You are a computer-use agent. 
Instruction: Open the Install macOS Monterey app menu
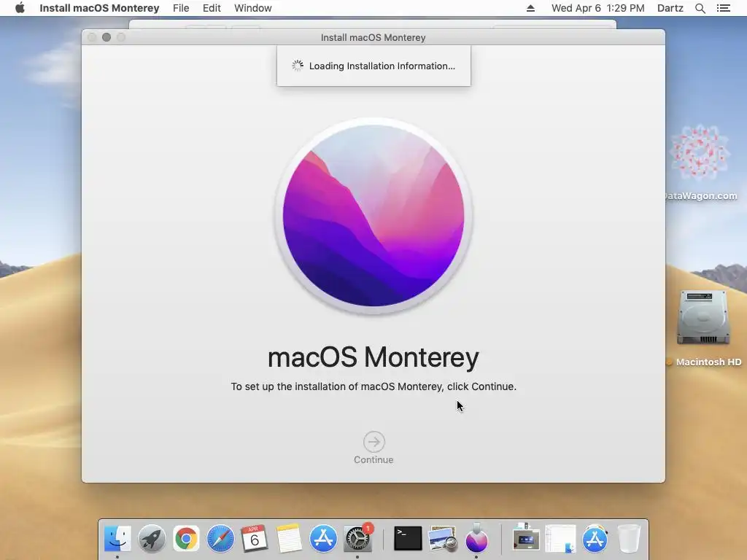[x=99, y=8]
